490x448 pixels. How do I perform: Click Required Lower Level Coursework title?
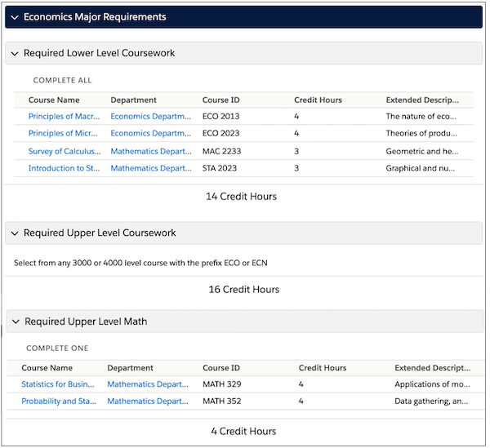coord(99,53)
